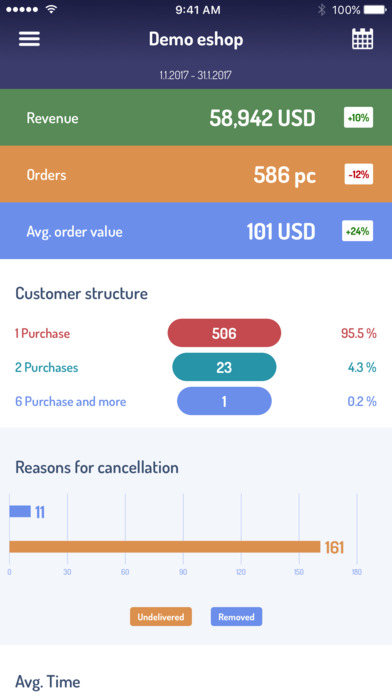Tap the Demo eshop title
The width and height of the screenshot is (392, 696).
(196, 40)
